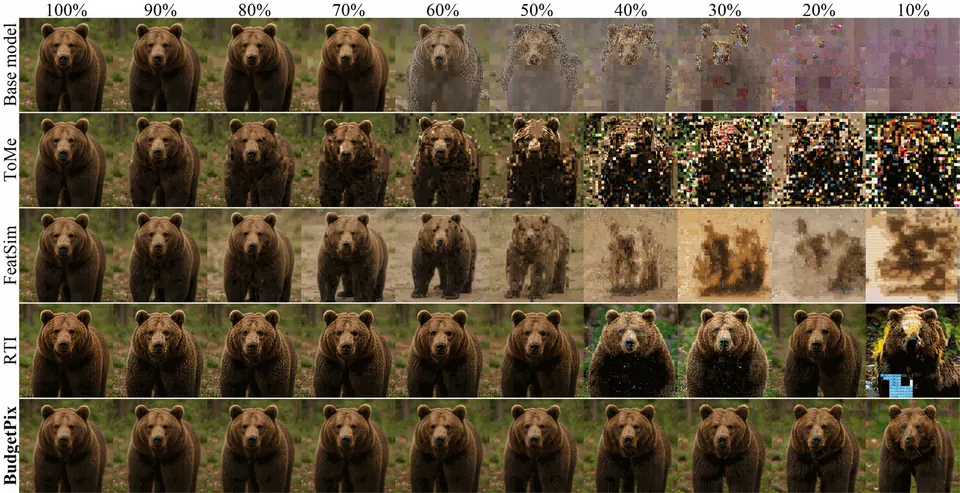
Task: Select the FeatSim image at 30%
Action: click(725, 255)
